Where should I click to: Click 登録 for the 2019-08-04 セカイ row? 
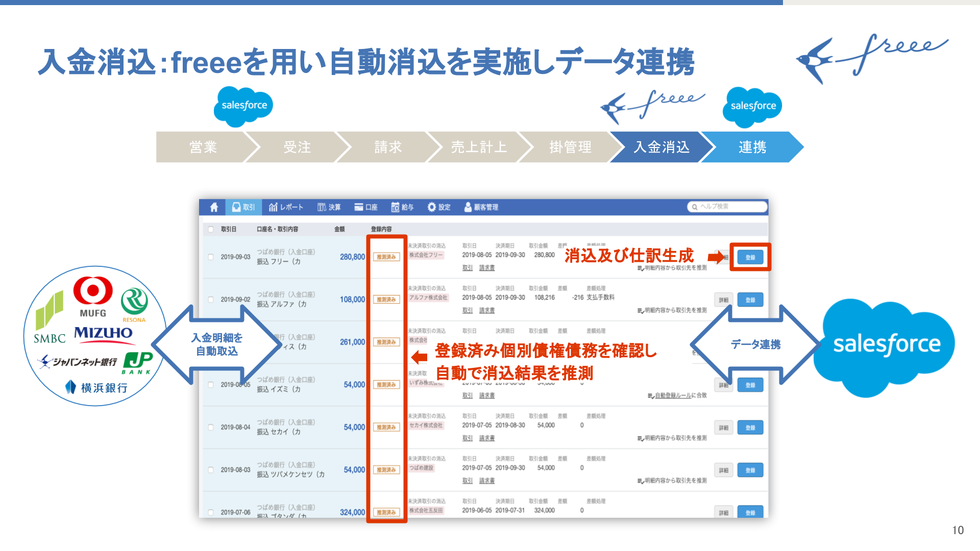[x=750, y=428]
